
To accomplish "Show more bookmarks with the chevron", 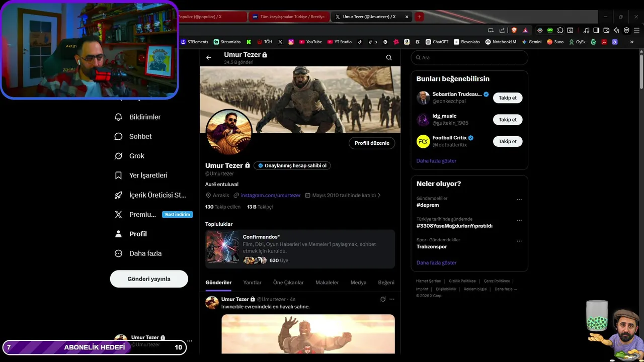I will tap(632, 42).
